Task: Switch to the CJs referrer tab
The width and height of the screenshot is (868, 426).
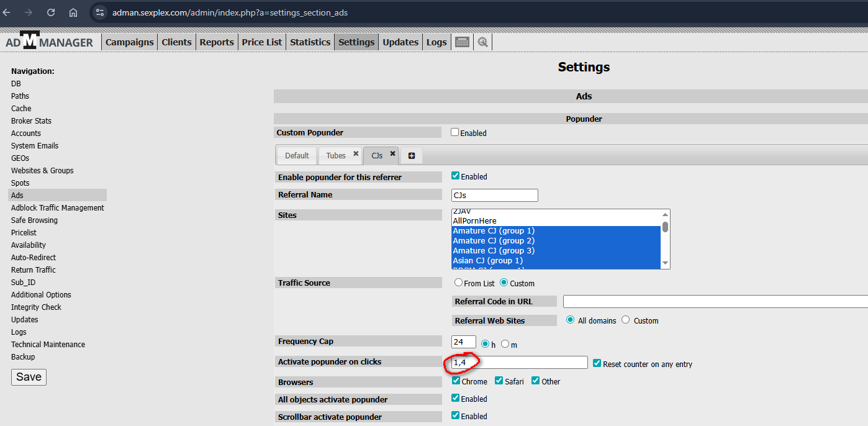Action: click(x=377, y=155)
